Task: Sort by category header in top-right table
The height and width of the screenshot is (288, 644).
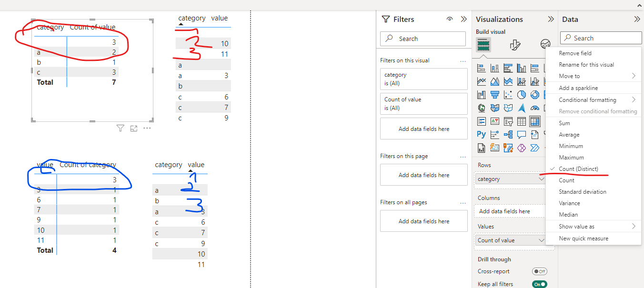Action: [x=192, y=18]
